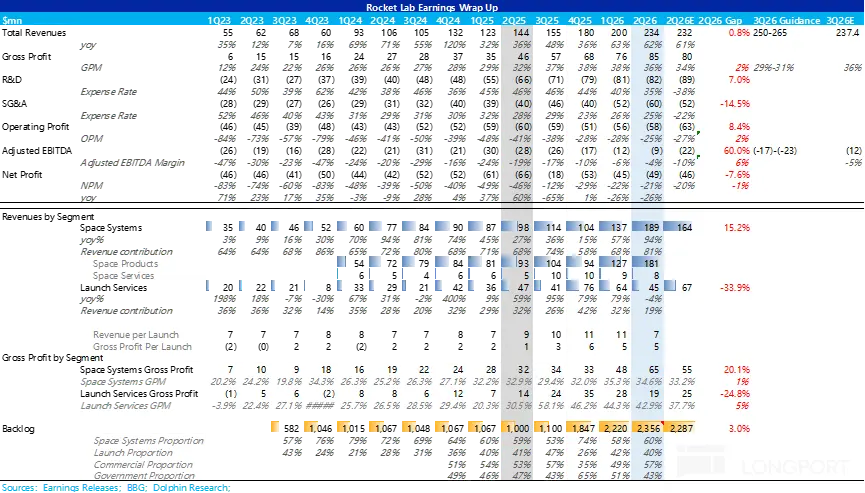Click the '250-265' revenue guidance cell
Screen dimensions: 865x493
(770, 33)
